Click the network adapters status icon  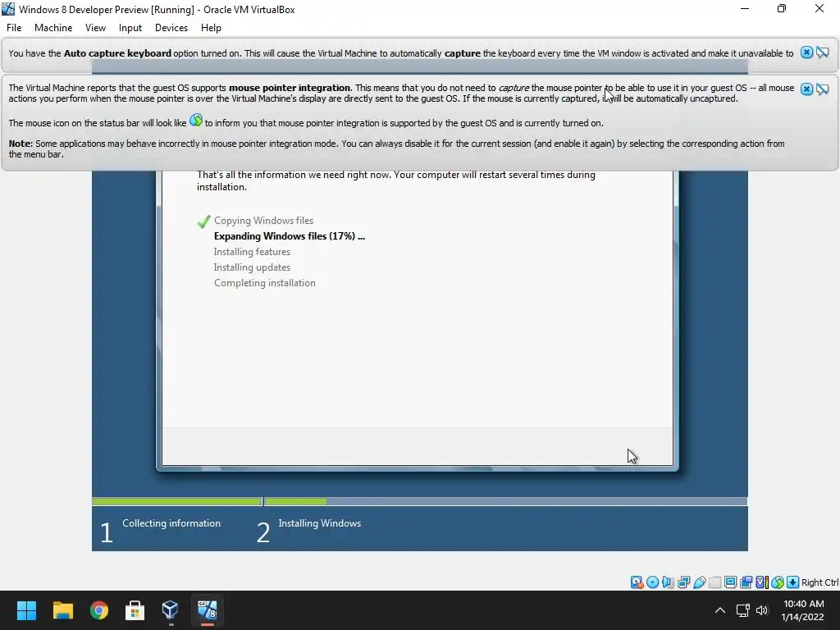click(x=683, y=582)
